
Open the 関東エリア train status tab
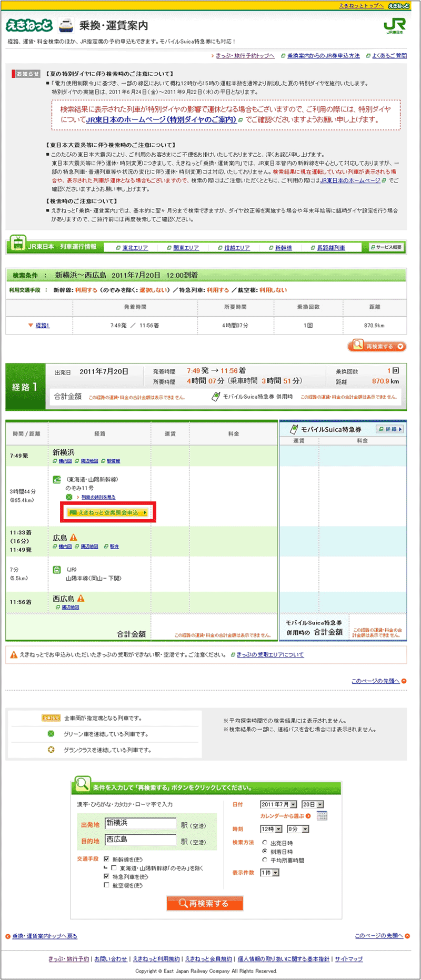coord(186,248)
